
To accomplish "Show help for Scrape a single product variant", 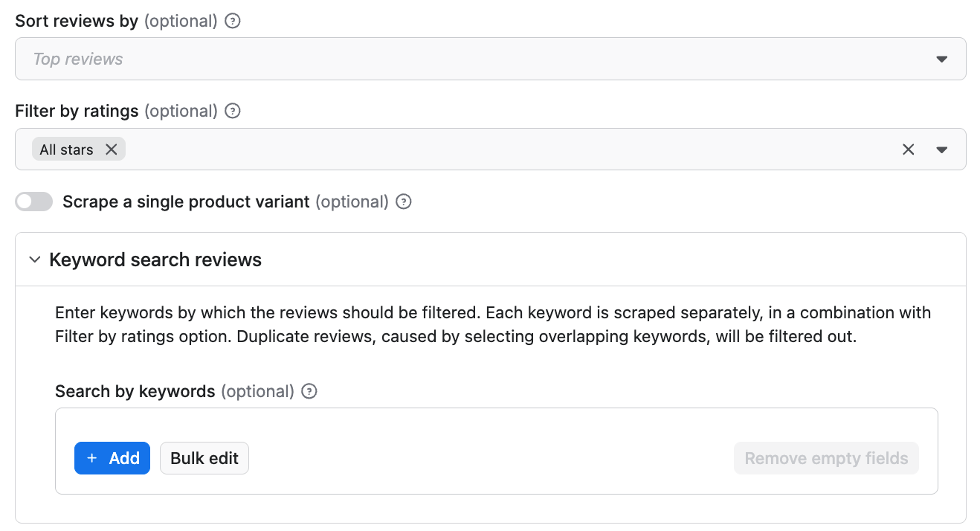I will tap(404, 202).
